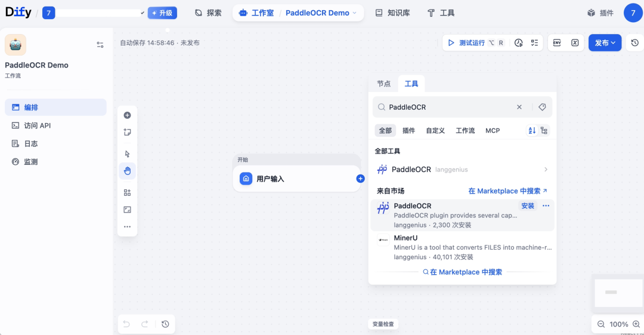Open the 知识库 knowledge base
The image size is (644, 335).
coord(392,13)
